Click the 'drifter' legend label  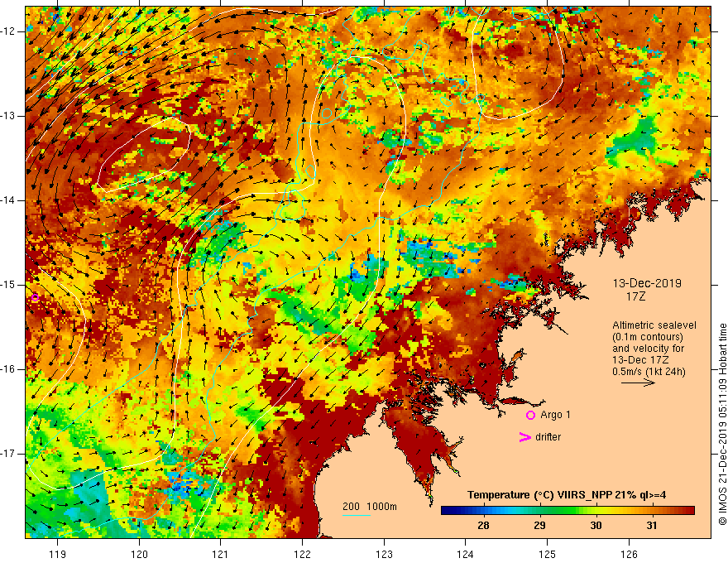(x=548, y=437)
